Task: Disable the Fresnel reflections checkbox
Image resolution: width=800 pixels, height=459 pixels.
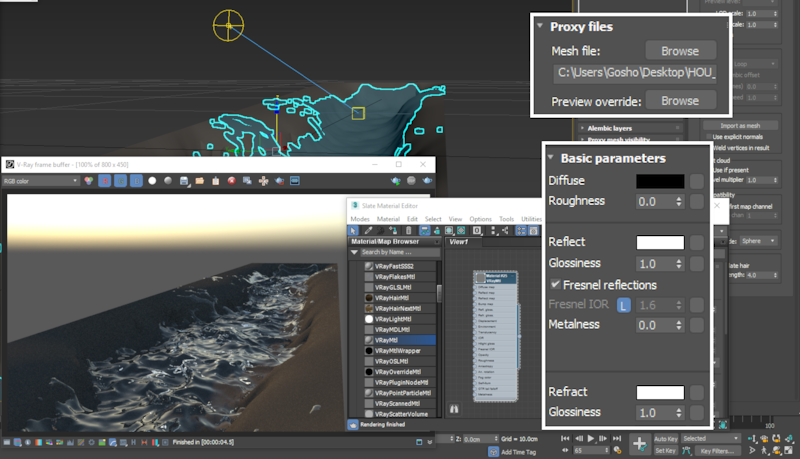Action: point(555,285)
